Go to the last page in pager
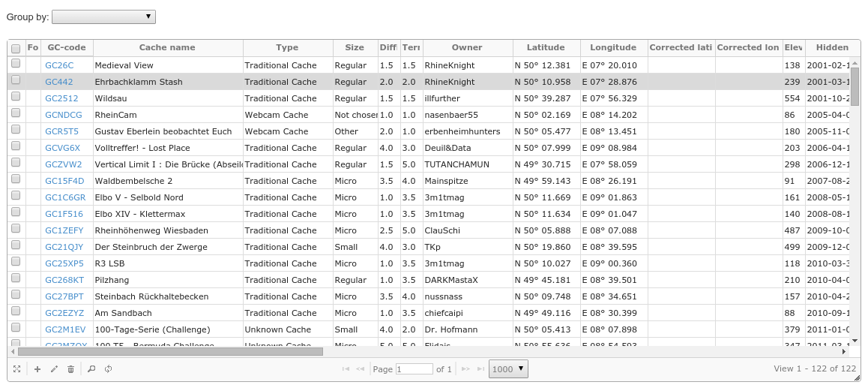 (x=478, y=369)
